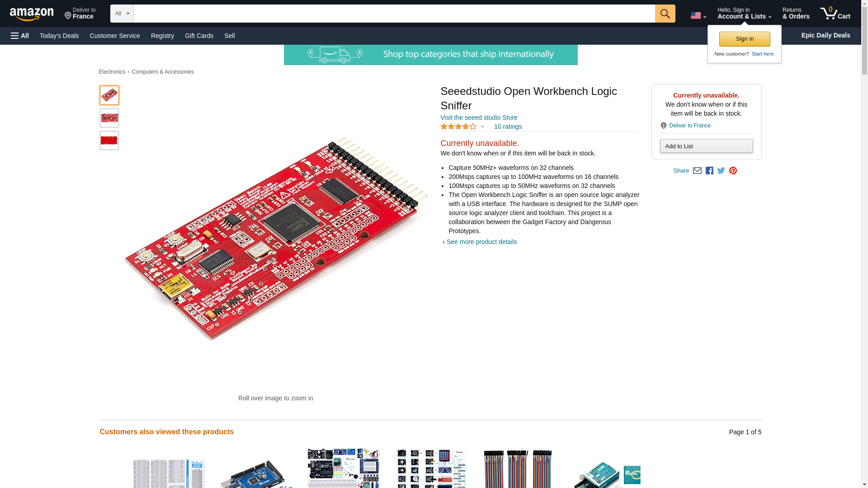Click the Amazon logo
Viewport: 868px width, 488px height.
pos(32,14)
